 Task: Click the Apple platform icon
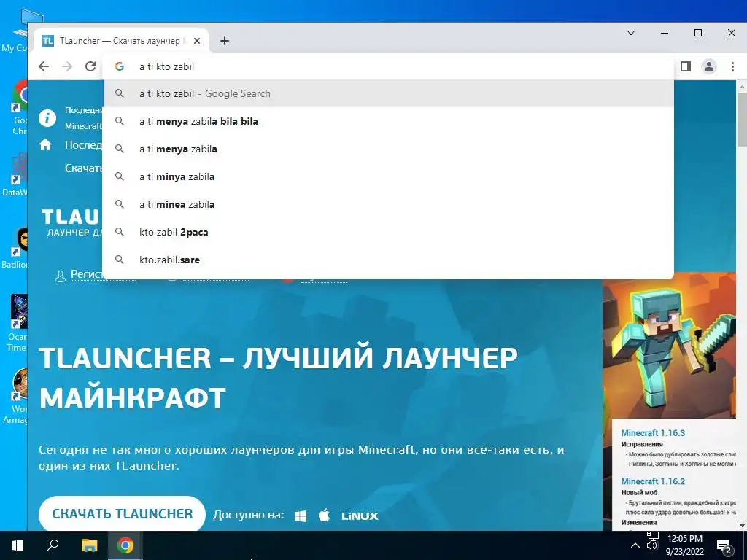tap(325, 516)
